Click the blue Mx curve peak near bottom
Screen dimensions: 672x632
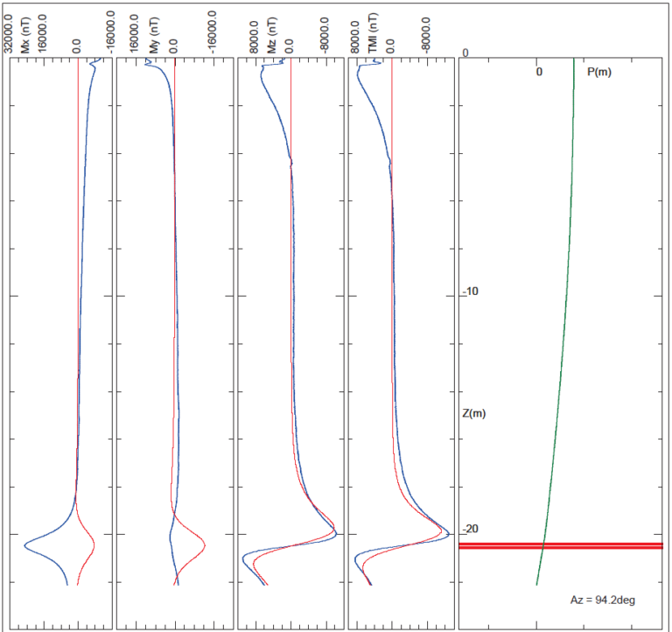[x=26, y=545]
